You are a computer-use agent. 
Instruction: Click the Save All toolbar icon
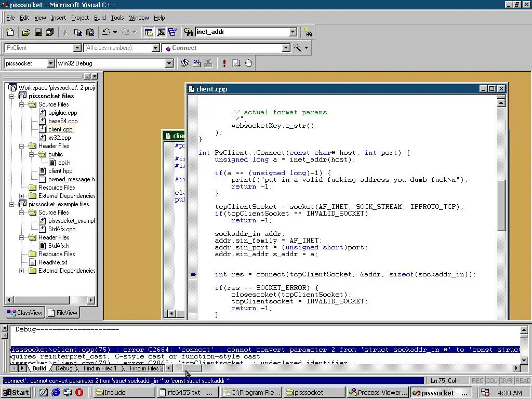pos(50,32)
